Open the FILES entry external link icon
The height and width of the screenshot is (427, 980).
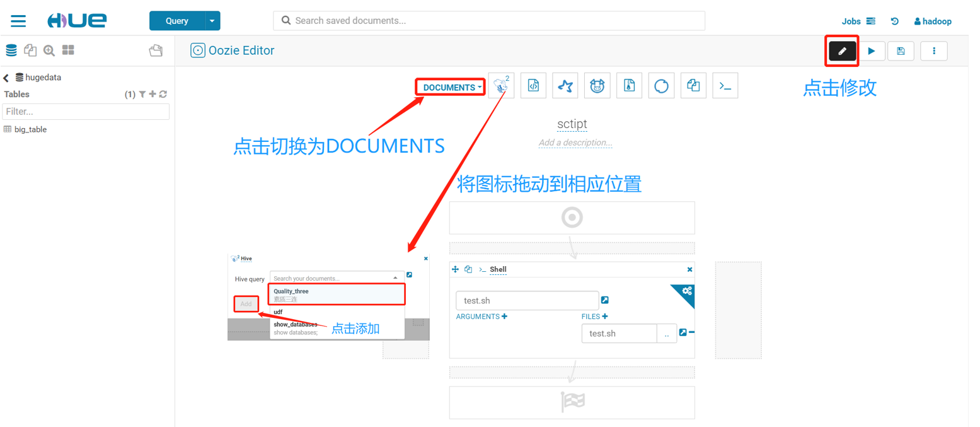click(x=683, y=332)
